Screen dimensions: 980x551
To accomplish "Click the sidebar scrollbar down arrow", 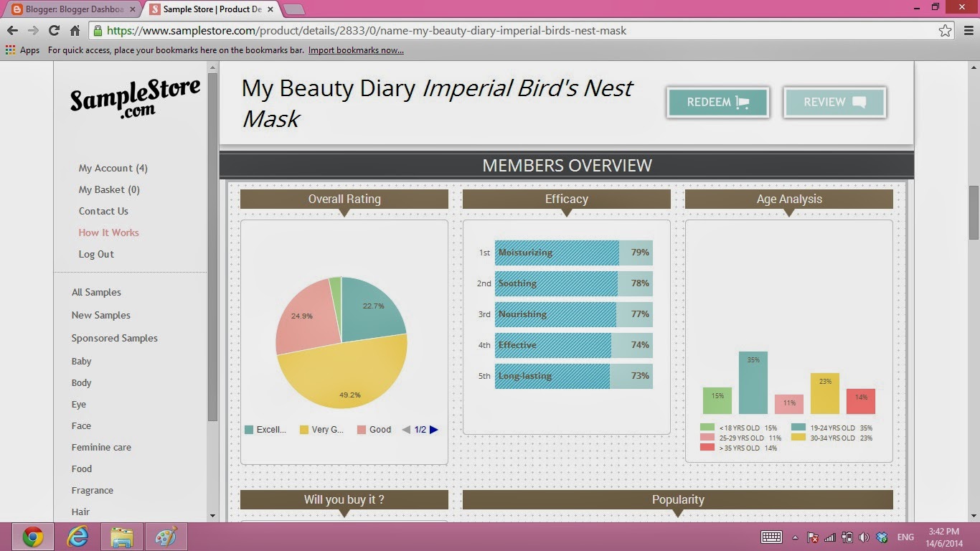I will tap(212, 515).
